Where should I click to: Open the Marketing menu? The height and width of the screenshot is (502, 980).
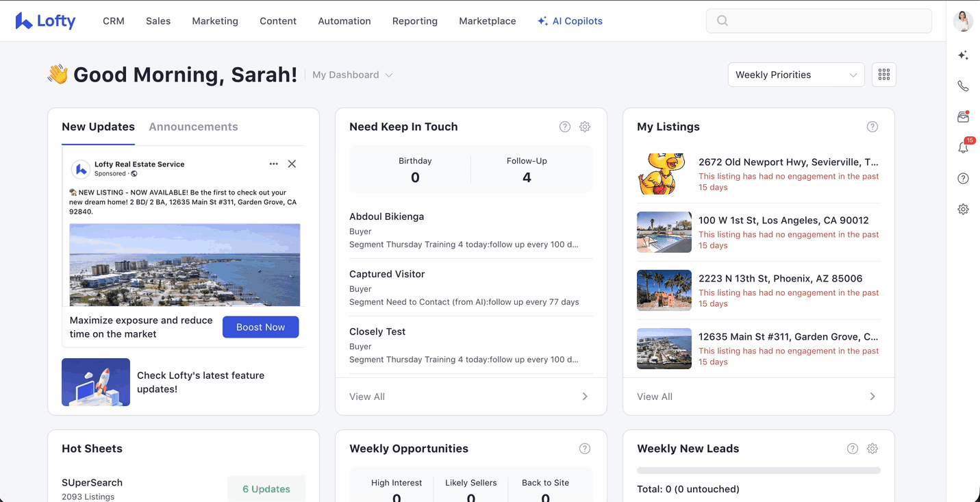click(x=215, y=21)
